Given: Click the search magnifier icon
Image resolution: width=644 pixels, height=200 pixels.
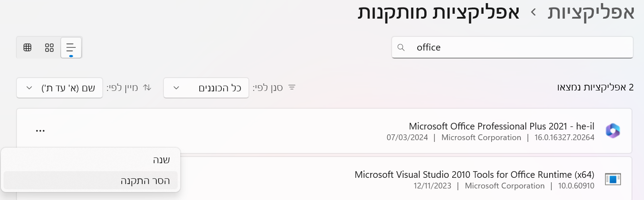Looking at the screenshot, I should click(x=401, y=47).
